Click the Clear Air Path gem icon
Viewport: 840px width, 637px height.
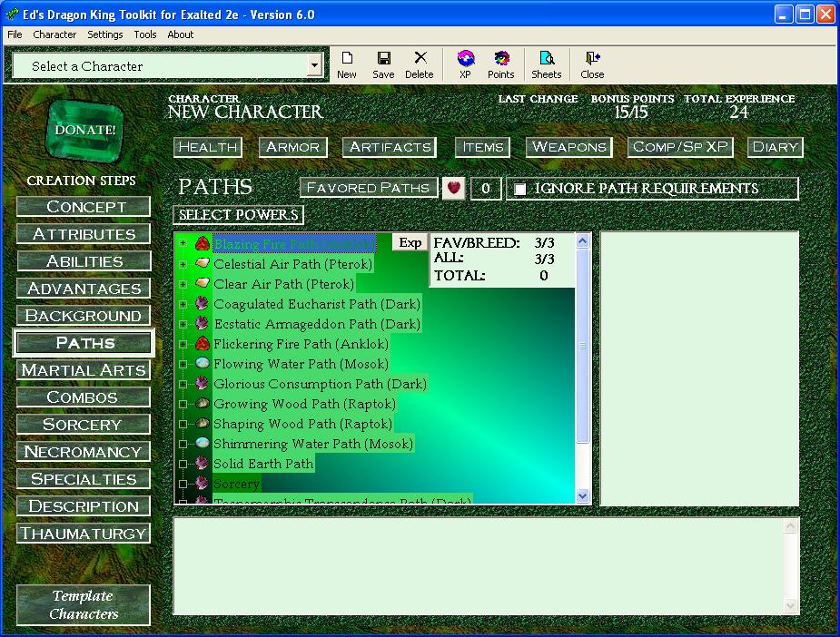tap(202, 283)
